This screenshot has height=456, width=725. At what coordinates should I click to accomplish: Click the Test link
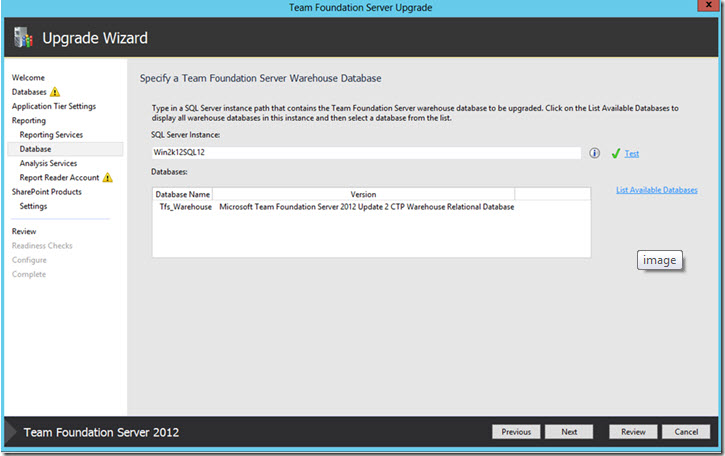pos(632,154)
